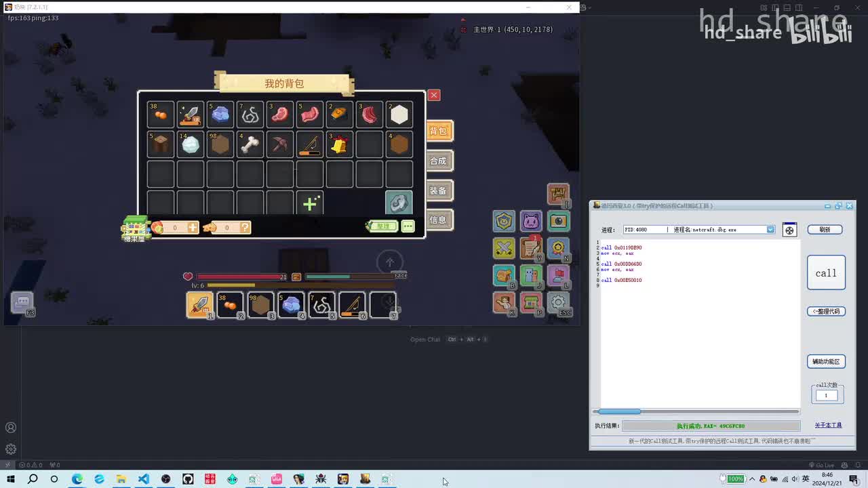Select the orange fruit stack in backpack
The height and width of the screenshot is (488, 868).
click(x=161, y=115)
